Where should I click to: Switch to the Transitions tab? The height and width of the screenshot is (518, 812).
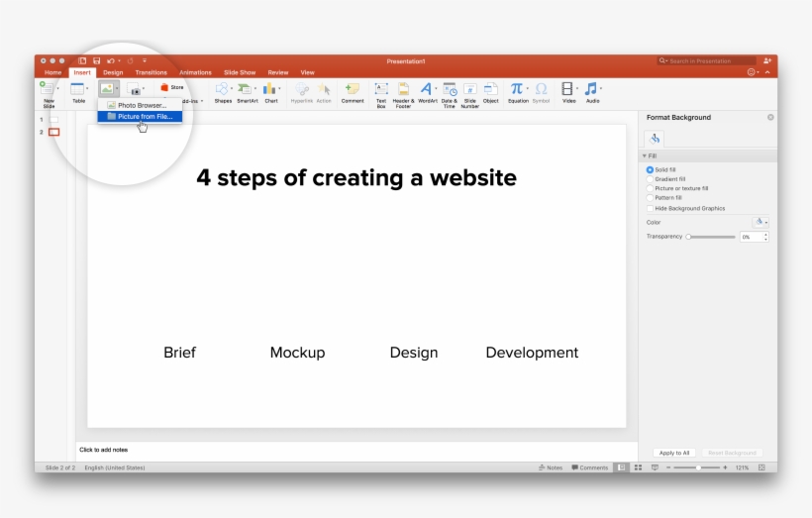tap(151, 72)
